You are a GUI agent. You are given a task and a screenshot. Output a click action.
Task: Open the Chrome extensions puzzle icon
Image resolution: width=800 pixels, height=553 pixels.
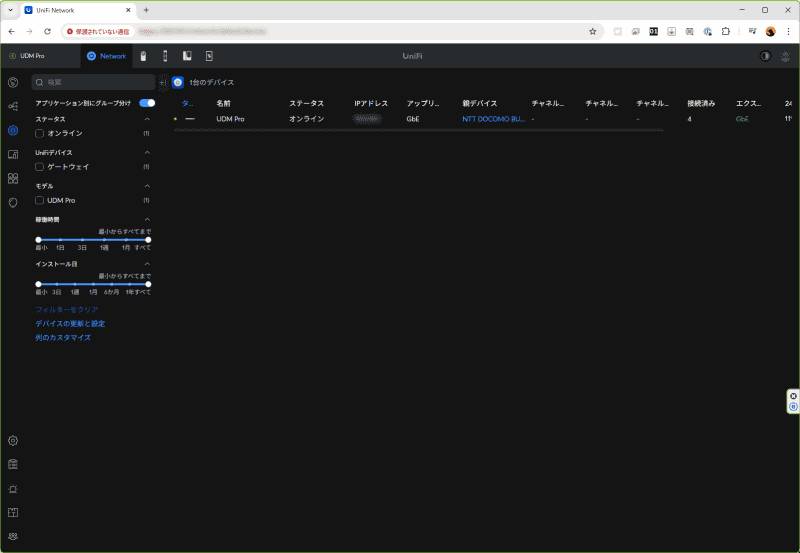[726, 32]
